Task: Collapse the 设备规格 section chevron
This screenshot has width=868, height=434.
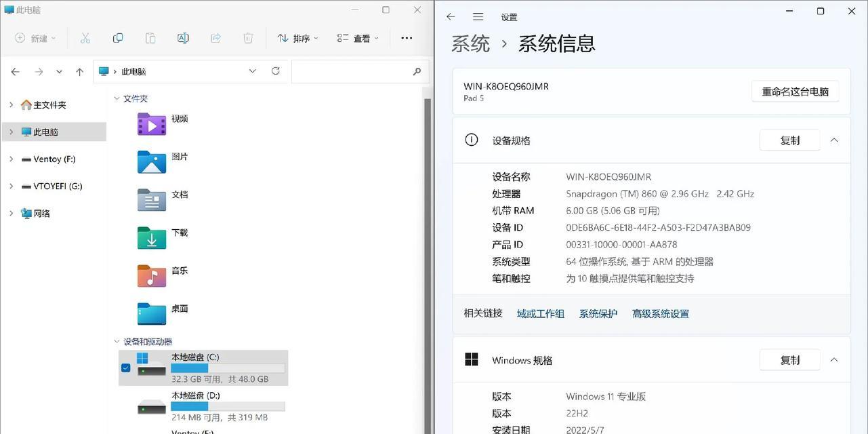Action: click(834, 140)
